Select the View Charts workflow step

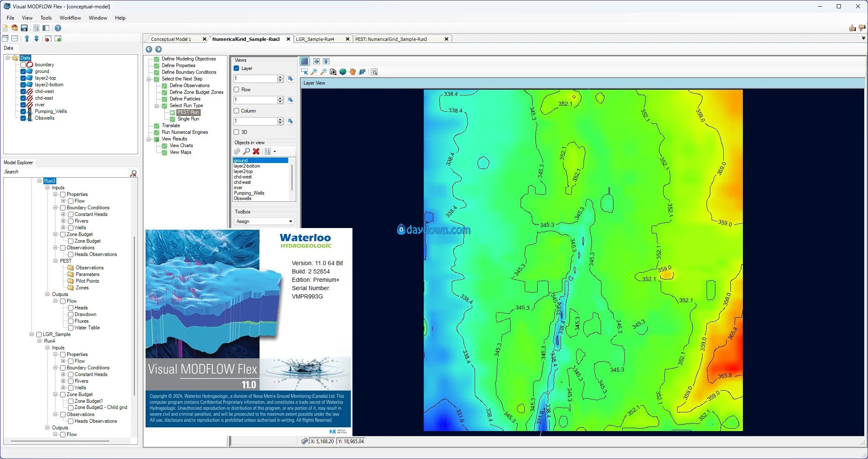tap(181, 145)
